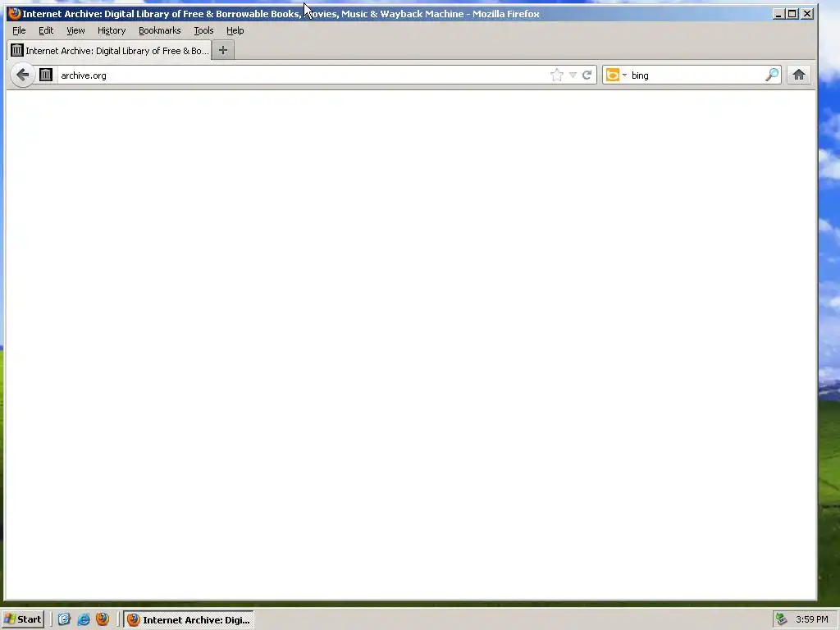Open the View menu
840x630 pixels.
pyautogui.click(x=75, y=30)
